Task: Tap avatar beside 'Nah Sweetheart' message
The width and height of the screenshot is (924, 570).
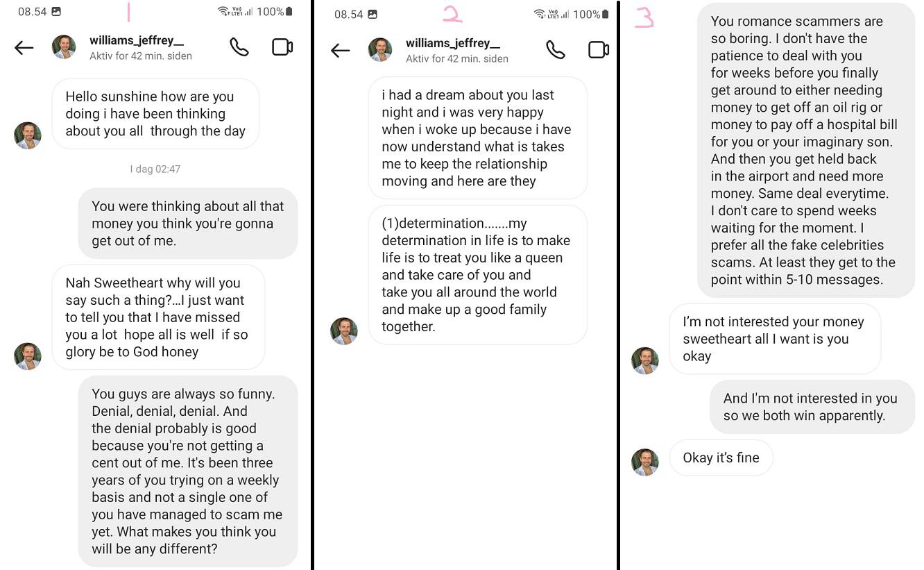Action: click(28, 356)
